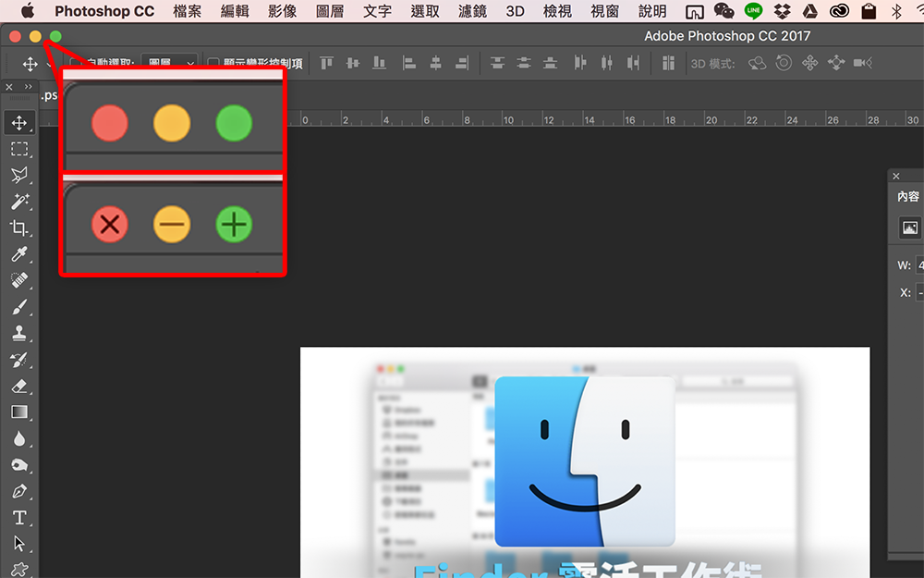
Task: Align bottom edges of layers
Action: (380, 63)
